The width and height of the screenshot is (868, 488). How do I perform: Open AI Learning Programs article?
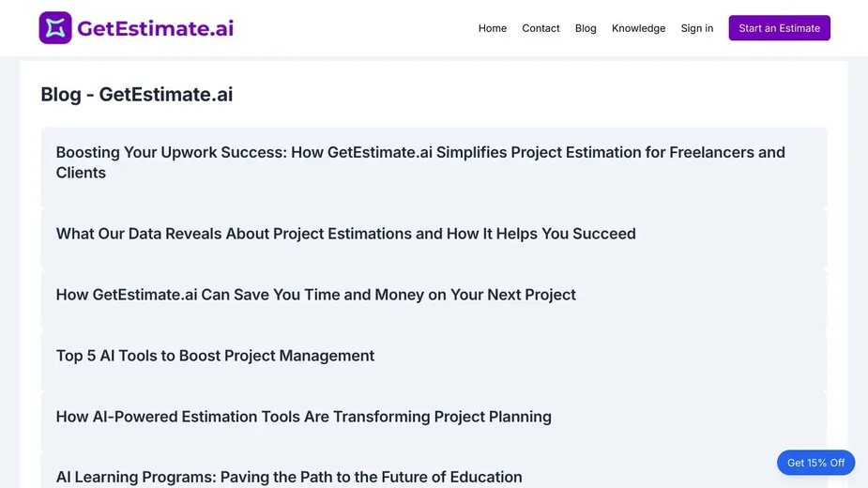[x=288, y=477]
